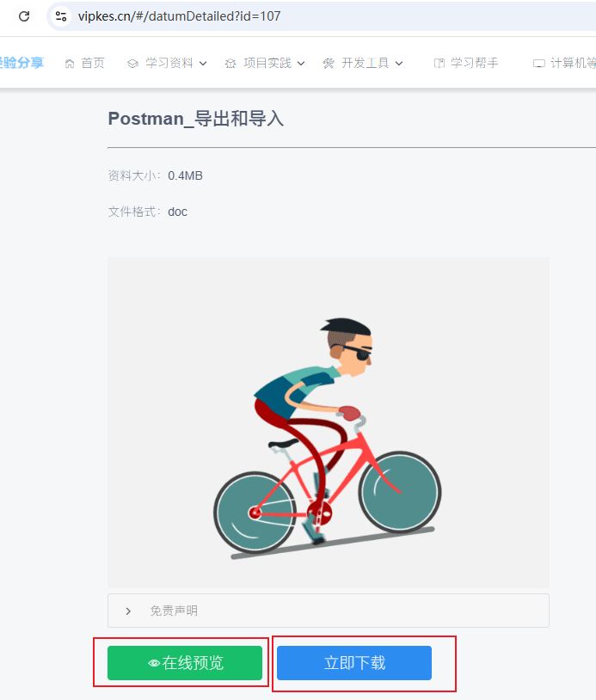The image size is (596, 700).
Task: Expand the 开发工具 dropdown arrow
Action: [399, 64]
